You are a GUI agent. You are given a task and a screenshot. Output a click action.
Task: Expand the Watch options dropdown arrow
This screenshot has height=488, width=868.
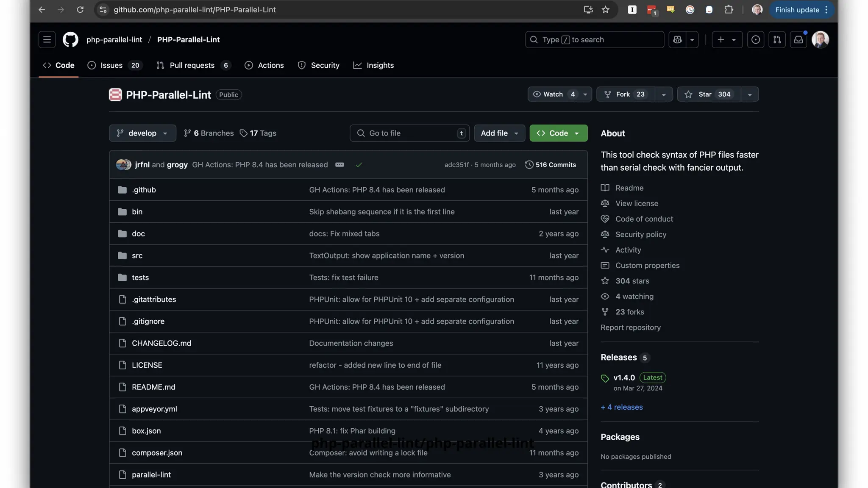(585, 94)
